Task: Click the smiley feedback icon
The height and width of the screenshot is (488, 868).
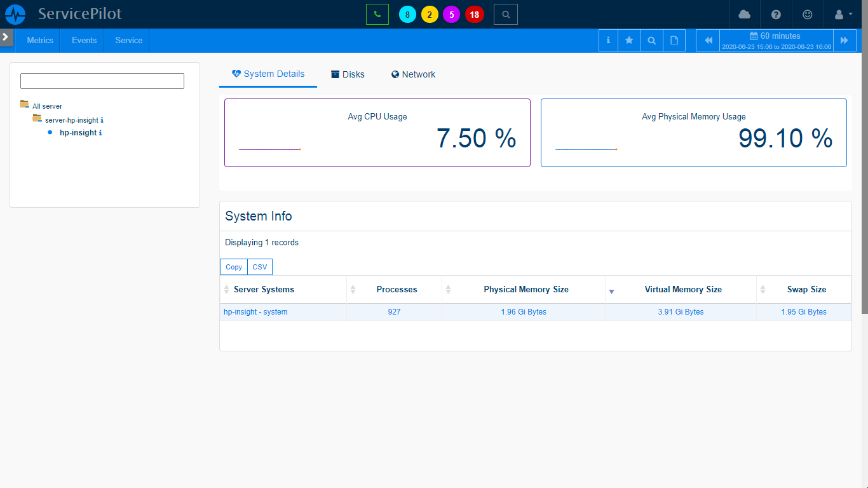Action: point(808,14)
